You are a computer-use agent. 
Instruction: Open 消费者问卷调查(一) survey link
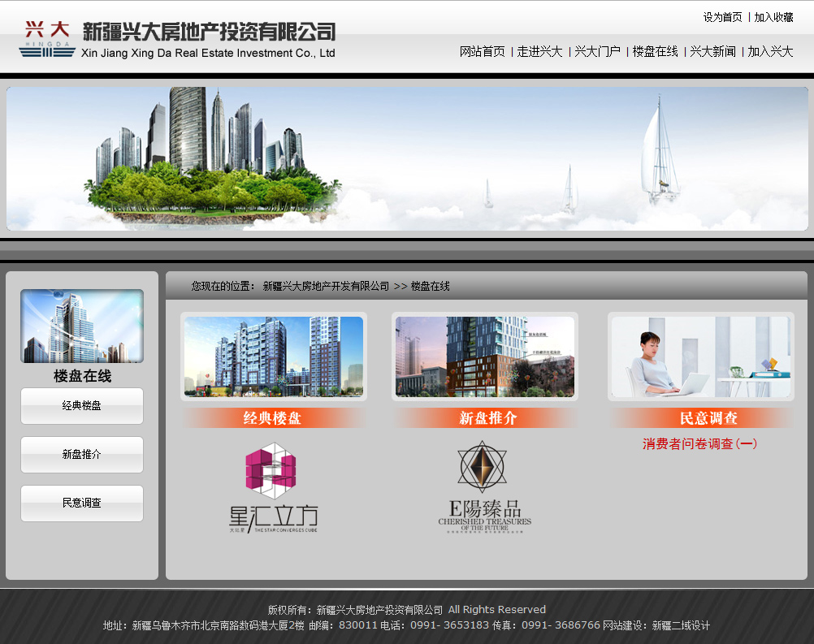pyautogui.click(x=699, y=444)
